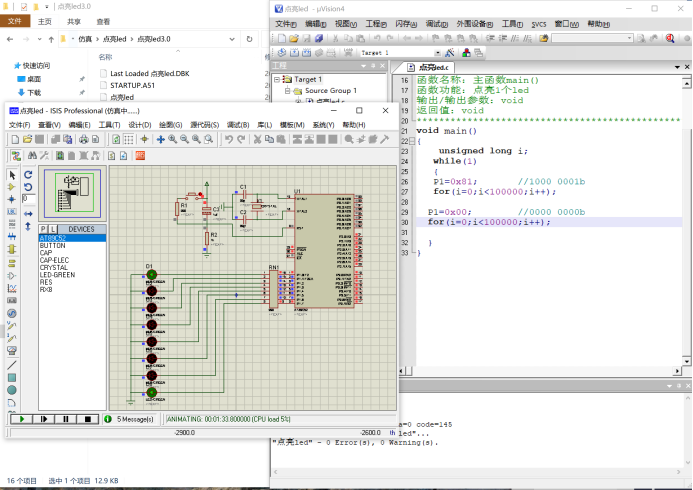Click the zoom in magnifier in ISIS
The width and height of the screenshot is (693, 490).
172,139
